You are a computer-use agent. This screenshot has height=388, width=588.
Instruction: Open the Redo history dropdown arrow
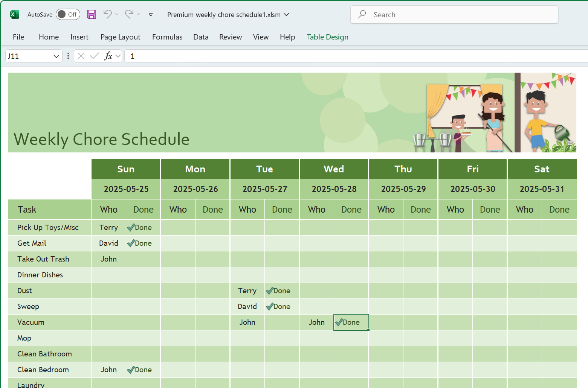pos(138,14)
